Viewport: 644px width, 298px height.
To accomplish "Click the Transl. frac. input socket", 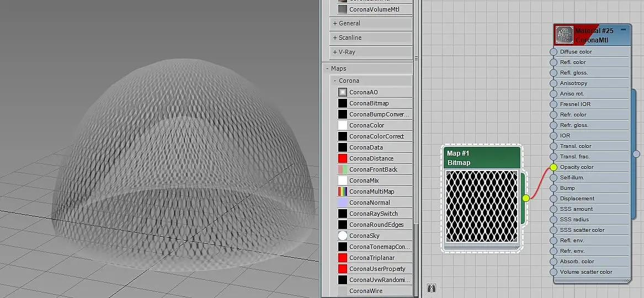I will coord(553,156).
